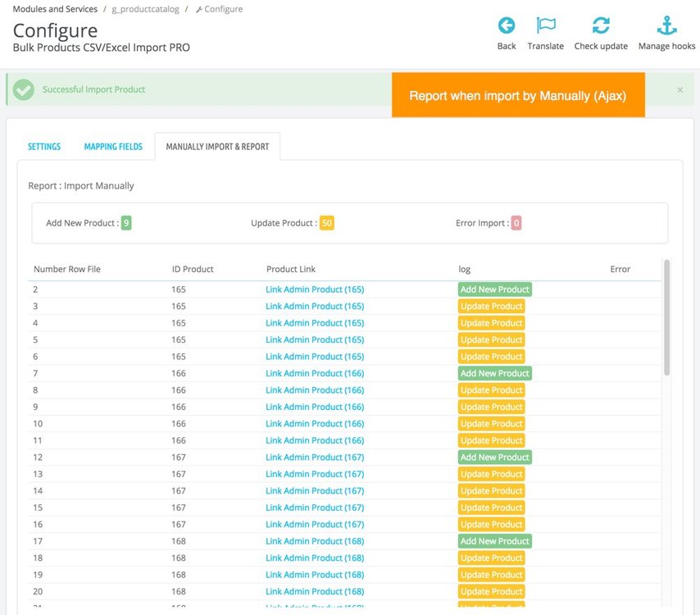Click the Update Product badge in row 19
This screenshot has width=700, height=615.
click(491, 575)
